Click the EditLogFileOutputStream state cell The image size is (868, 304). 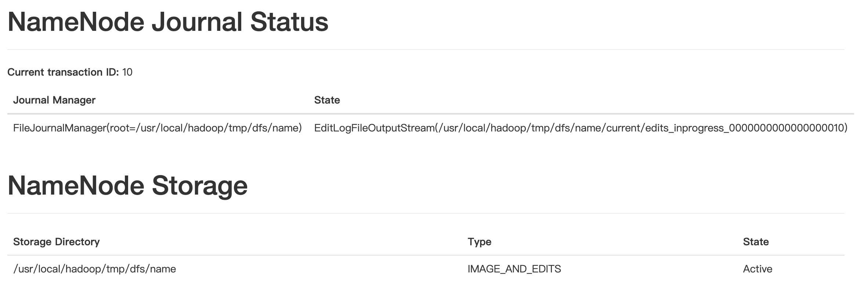click(x=580, y=128)
